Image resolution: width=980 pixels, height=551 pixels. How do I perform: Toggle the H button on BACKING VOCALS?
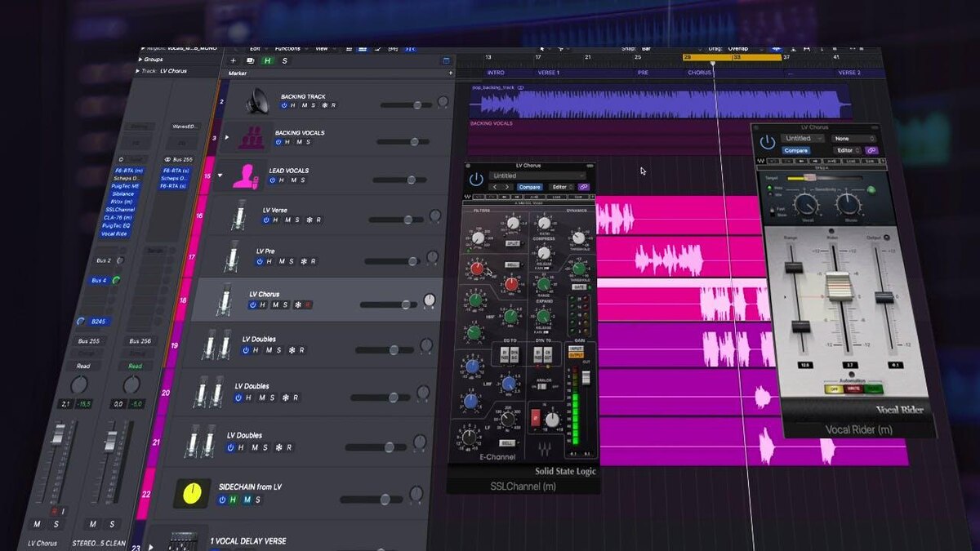[288, 142]
